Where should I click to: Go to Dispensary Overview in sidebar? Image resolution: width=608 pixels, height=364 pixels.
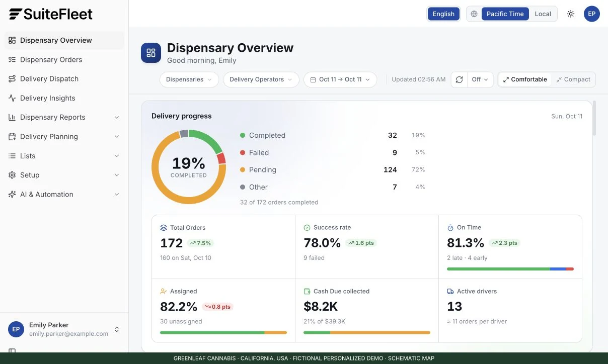[64, 40]
